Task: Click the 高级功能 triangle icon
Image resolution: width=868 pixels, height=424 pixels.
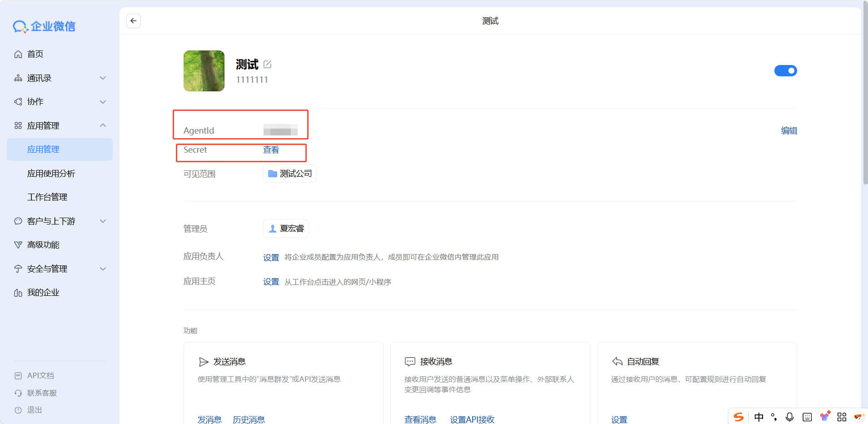Action: click(x=18, y=245)
